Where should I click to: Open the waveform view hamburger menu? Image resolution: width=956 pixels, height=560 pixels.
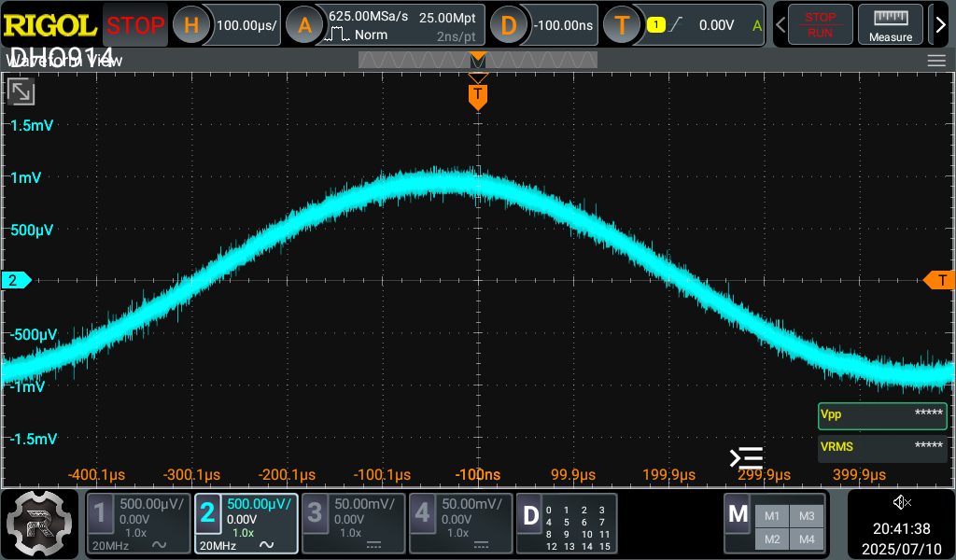(936, 61)
